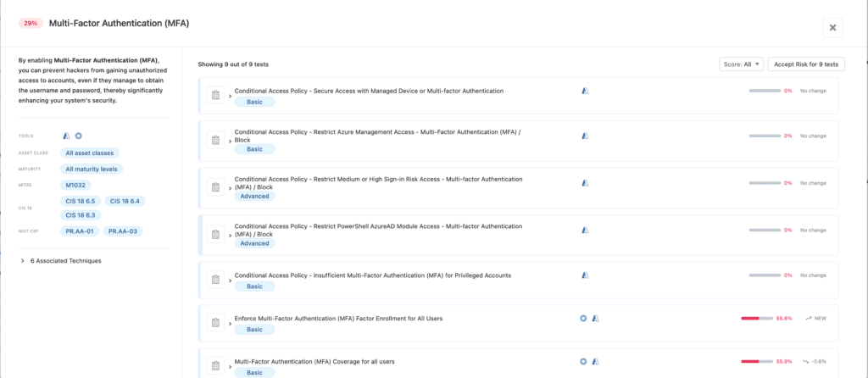Viewport: 868px width, 378px height.
Task: Click the Okta icon on the Enforce MFA Factor Enrollment row
Action: 583,318
